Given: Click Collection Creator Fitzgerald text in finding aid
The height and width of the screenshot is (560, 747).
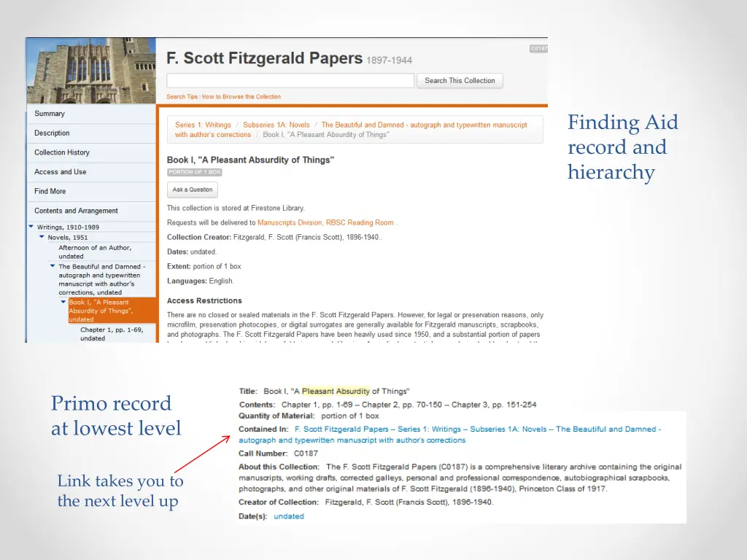Looking at the screenshot, I should pos(307,237).
